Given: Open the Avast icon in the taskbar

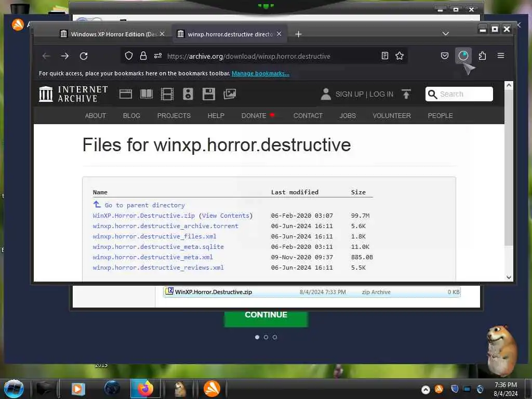Looking at the screenshot, I should click(212, 389).
